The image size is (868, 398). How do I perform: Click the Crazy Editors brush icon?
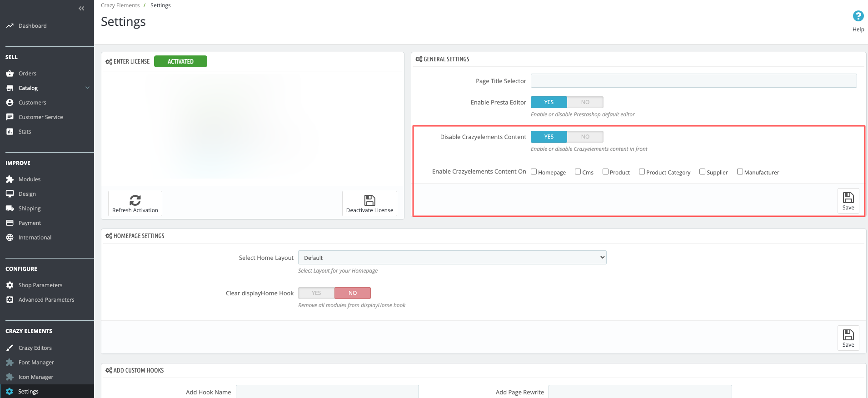coord(10,348)
